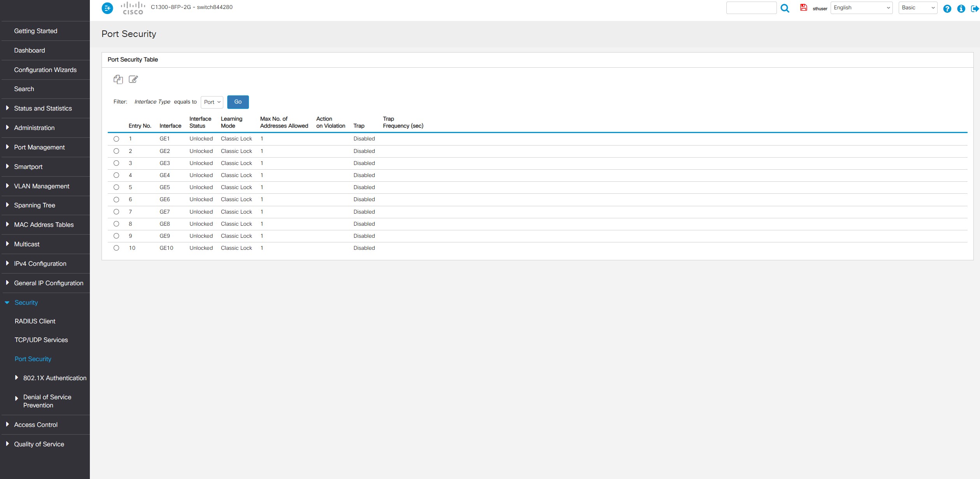Open RADIUS Client menu item

tap(35, 321)
